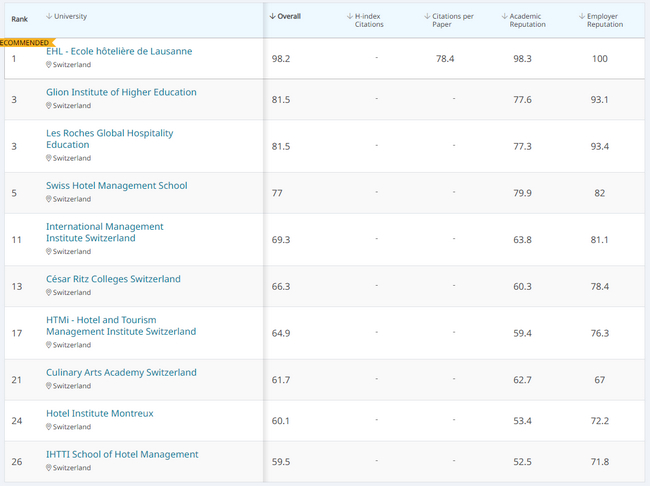This screenshot has width=650, height=486.
Task: Select Academic Reputation value 77.3
Action: [x=522, y=146]
